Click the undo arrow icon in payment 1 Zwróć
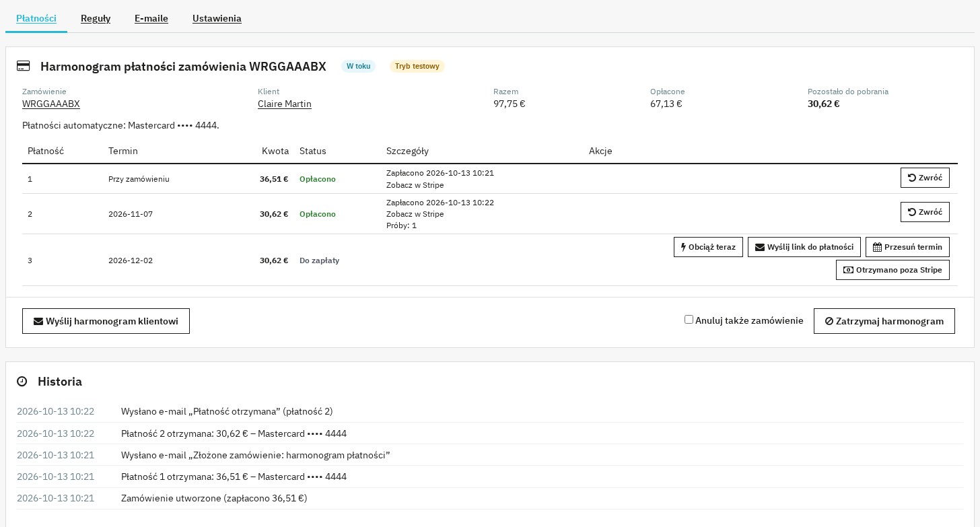 point(912,178)
